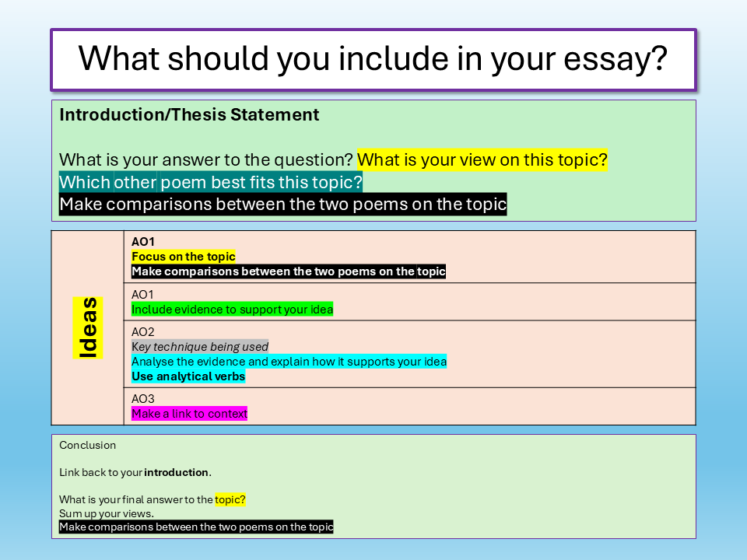Select the 'AO2' row label
The height and width of the screenshot is (560, 747).
click(143, 332)
